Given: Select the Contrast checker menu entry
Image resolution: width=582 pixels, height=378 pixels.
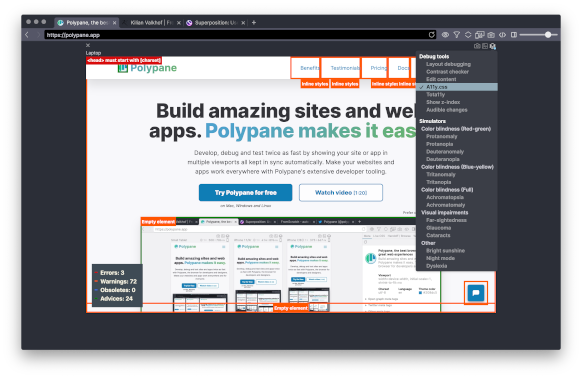Looking at the screenshot, I should (447, 72).
